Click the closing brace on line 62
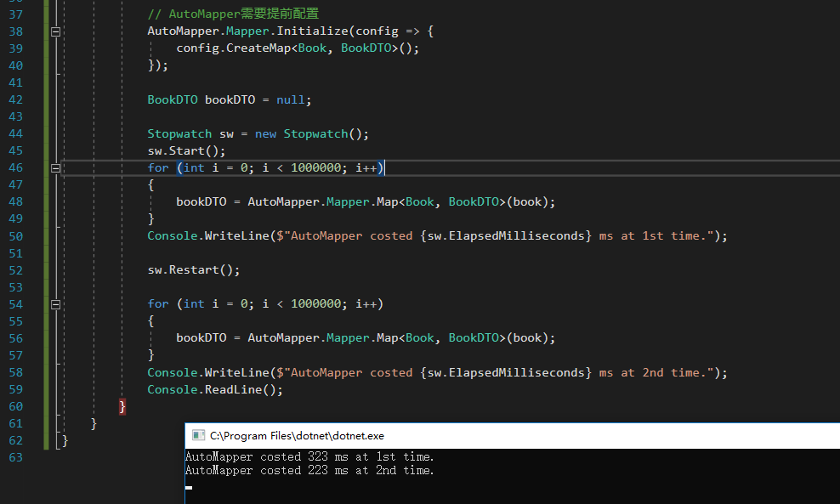The width and height of the screenshot is (840, 504). pos(65,441)
